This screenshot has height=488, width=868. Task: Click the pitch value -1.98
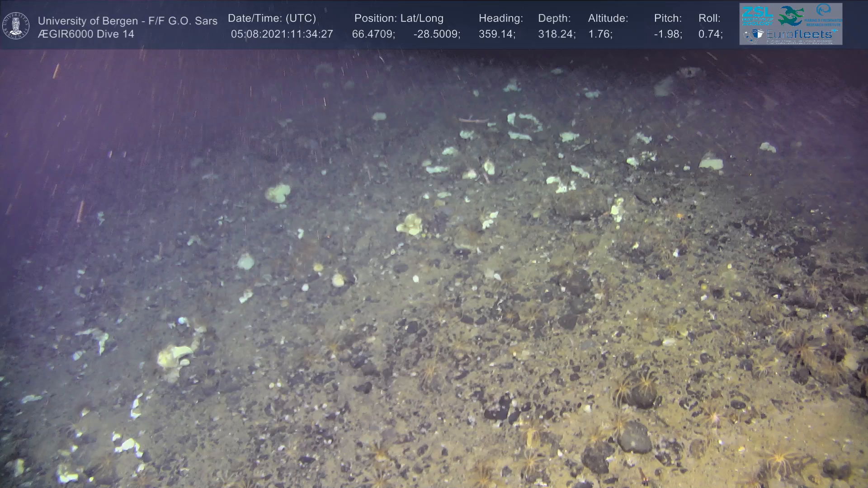(x=668, y=34)
